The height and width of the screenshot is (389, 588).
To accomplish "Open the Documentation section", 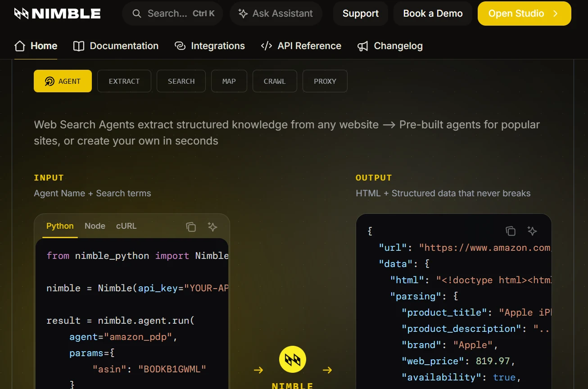I will point(116,46).
